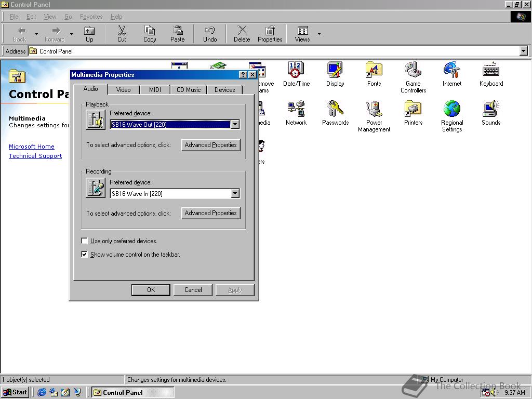Click the Properties toolbar button
The height and width of the screenshot is (399, 532).
click(270, 34)
